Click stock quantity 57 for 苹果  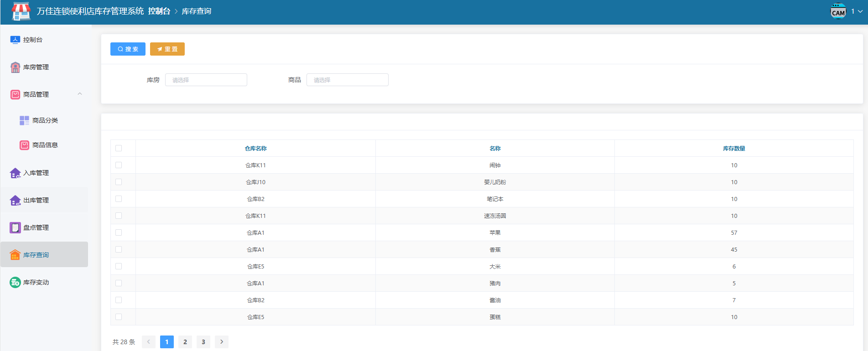pyautogui.click(x=734, y=232)
